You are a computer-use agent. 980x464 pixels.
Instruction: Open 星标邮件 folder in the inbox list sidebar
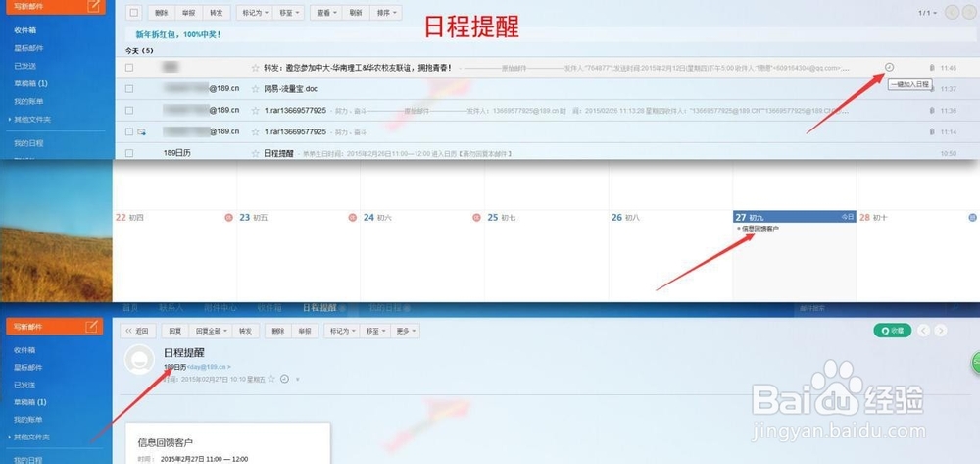tap(28, 47)
